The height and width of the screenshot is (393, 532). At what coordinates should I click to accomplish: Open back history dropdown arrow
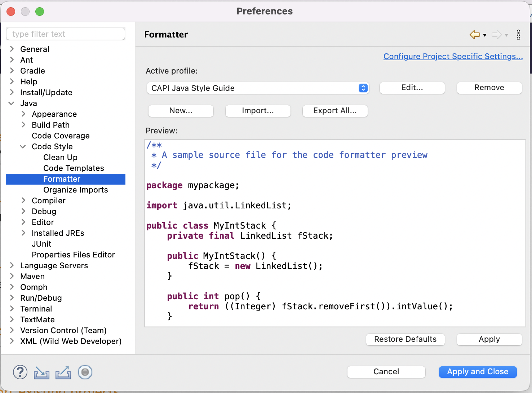tap(485, 35)
